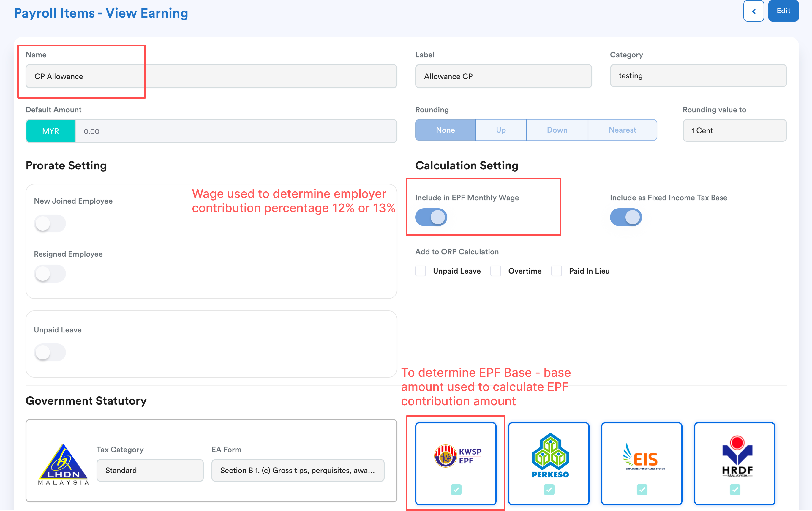Toggle the HRDF checkmark box

[x=734, y=489]
